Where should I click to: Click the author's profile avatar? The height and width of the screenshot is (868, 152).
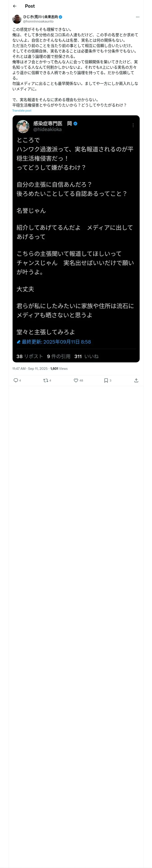[17, 19]
